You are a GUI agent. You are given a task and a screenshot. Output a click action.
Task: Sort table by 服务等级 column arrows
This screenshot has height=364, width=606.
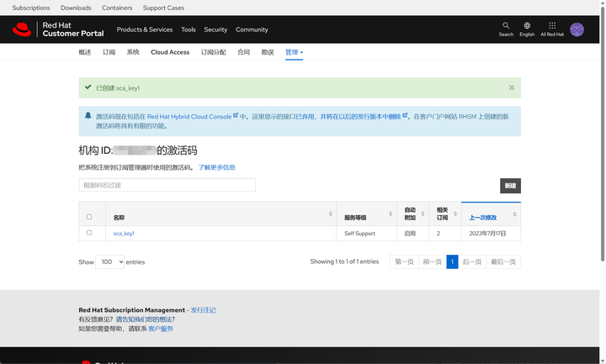pos(391,214)
